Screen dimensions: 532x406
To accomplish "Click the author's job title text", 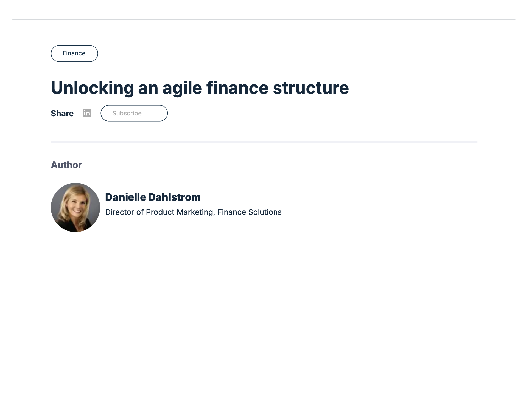I will coord(193,212).
